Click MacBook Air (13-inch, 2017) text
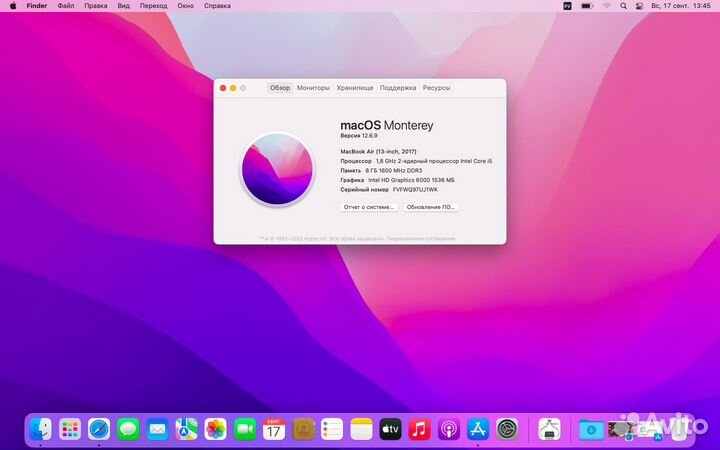720x450 pixels. pyautogui.click(x=378, y=152)
